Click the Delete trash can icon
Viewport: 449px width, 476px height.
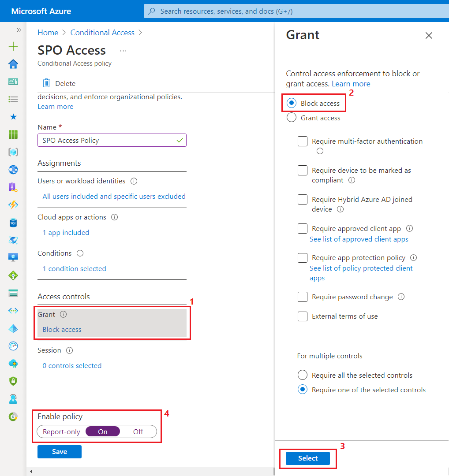(46, 83)
